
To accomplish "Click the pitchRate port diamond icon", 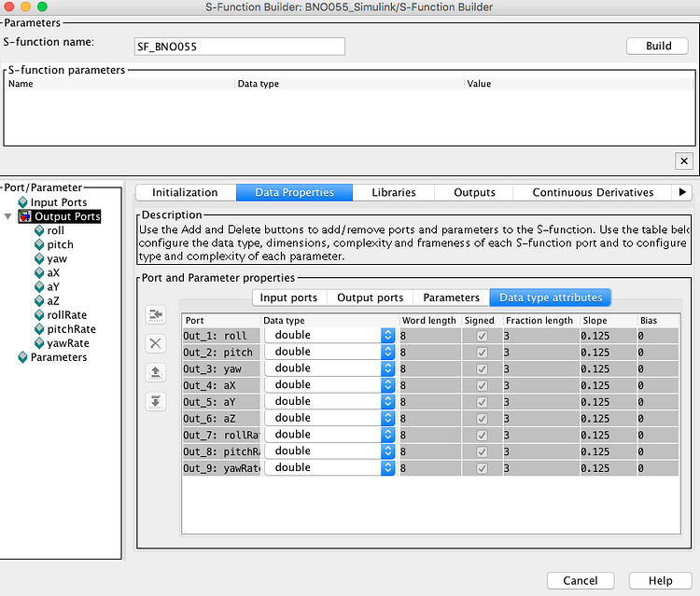I will [x=39, y=329].
